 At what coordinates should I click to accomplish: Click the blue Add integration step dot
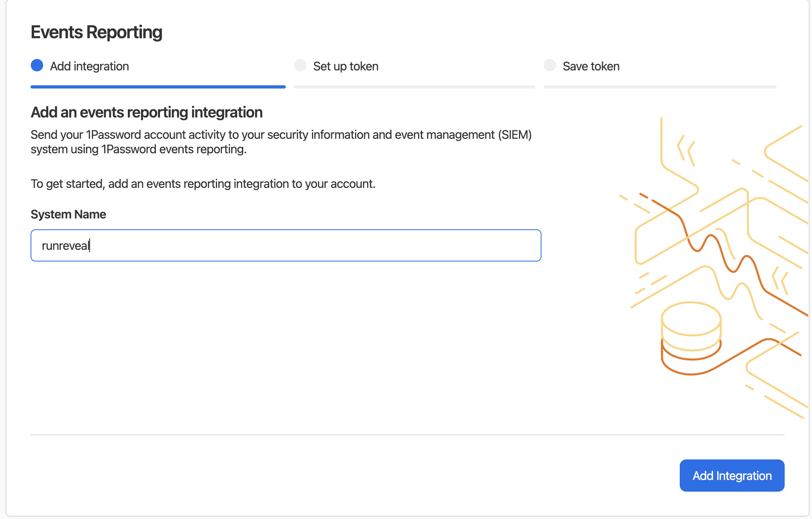(37, 65)
